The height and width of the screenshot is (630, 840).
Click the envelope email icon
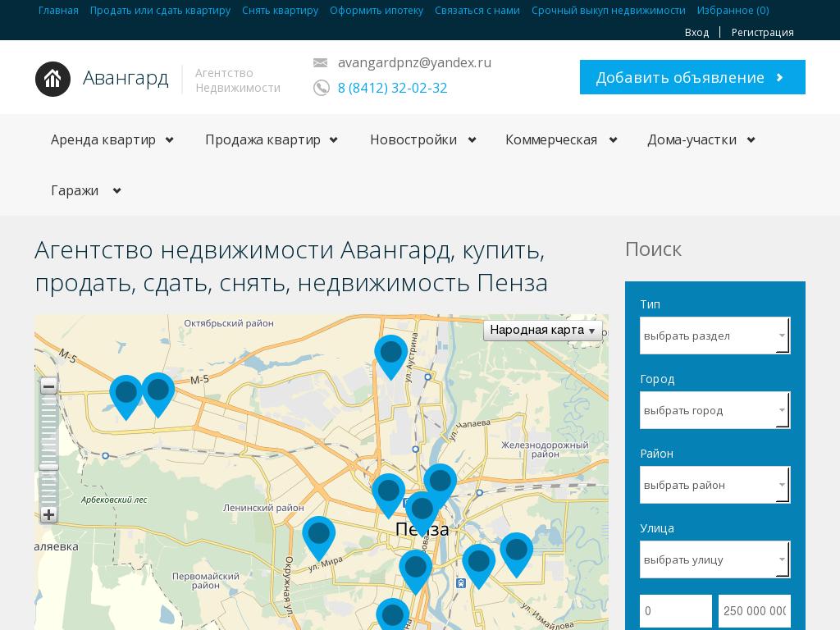coord(320,62)
